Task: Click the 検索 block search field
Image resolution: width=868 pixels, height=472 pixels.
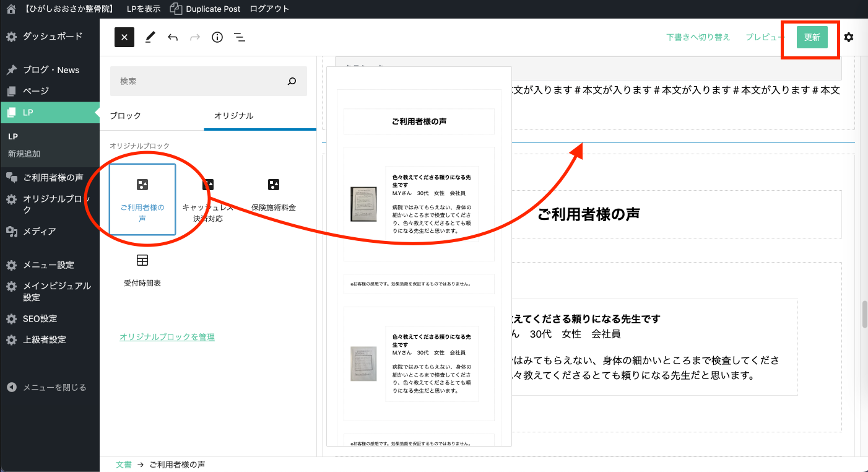Action: coord(198,81)
